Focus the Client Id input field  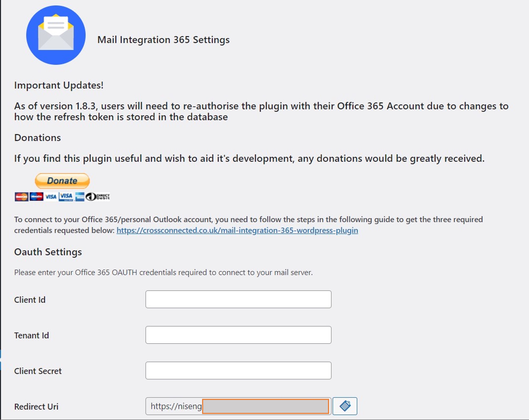click(238, 299)
